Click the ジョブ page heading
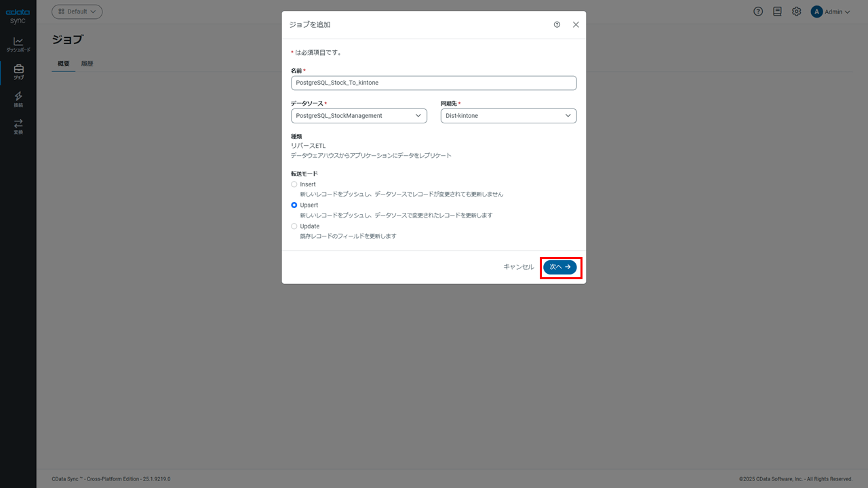This screenshot has width=868, height=488. click(68, 39)
